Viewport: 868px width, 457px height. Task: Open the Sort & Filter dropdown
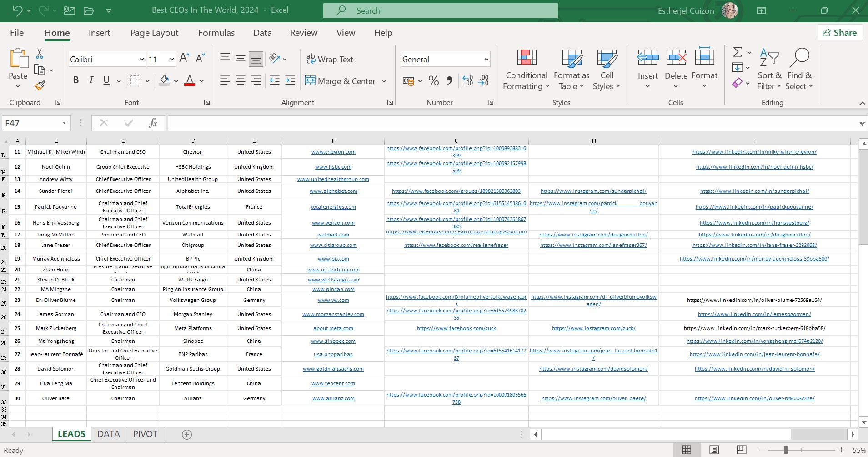click(769, 69)
